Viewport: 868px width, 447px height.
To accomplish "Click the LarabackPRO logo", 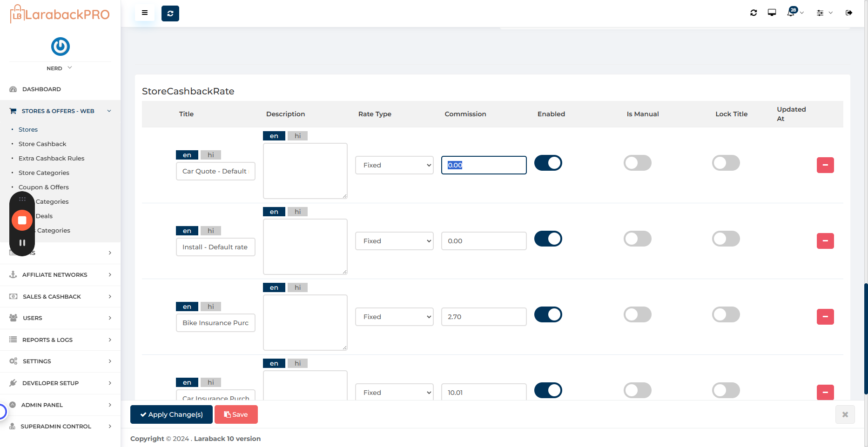I will tap(60, 14).
